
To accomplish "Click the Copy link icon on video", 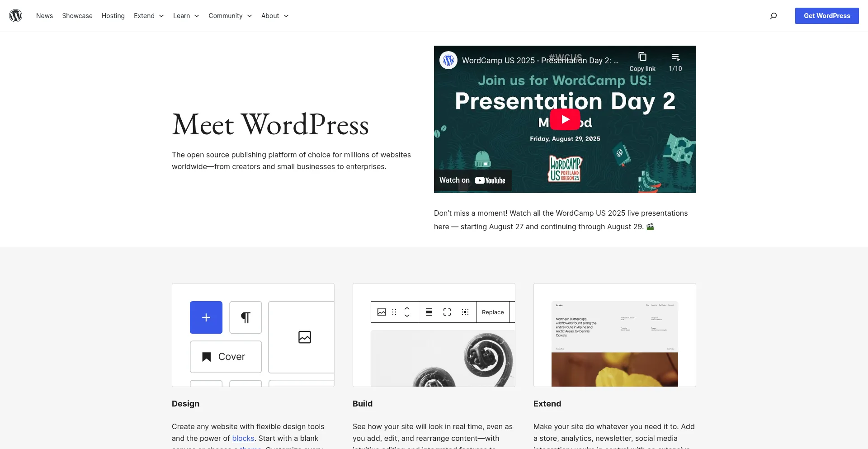I will click(642, 57).
